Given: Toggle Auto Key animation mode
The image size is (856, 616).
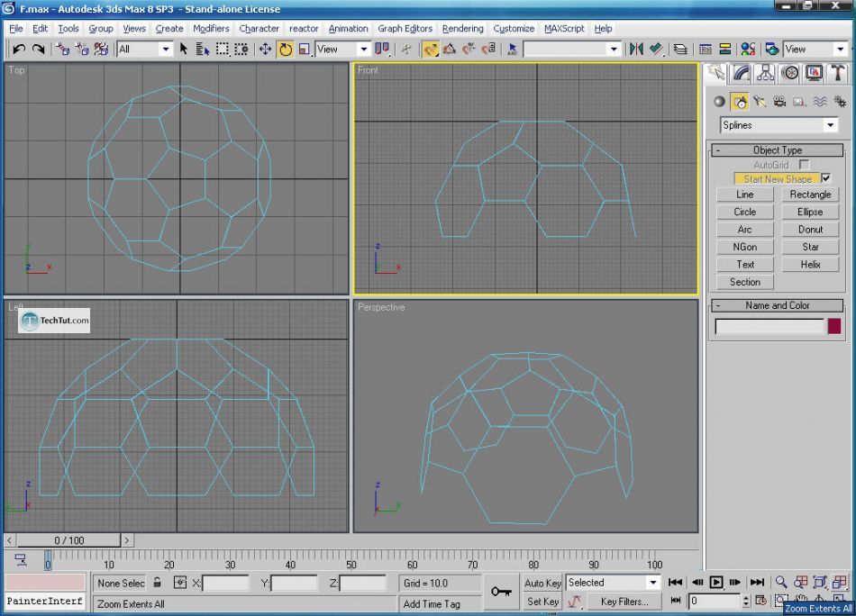Looking at the screenshot, I should point(542,583).
